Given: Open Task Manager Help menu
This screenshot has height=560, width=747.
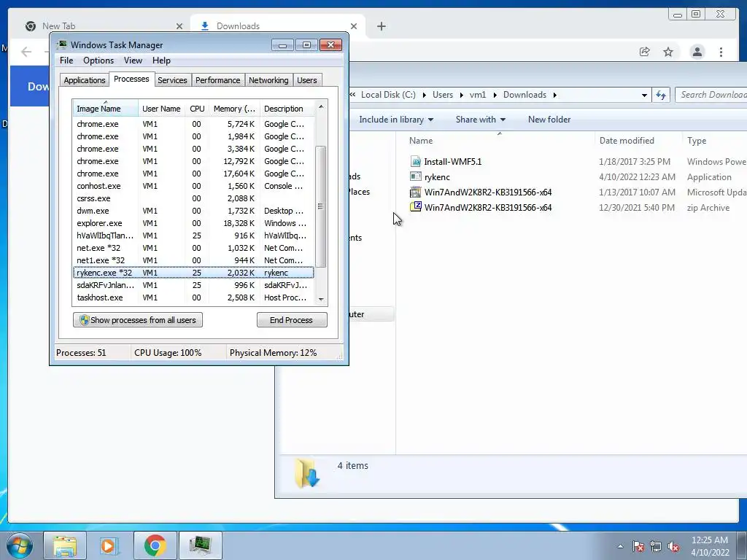Looking at the screenshot, I should 161,61.
